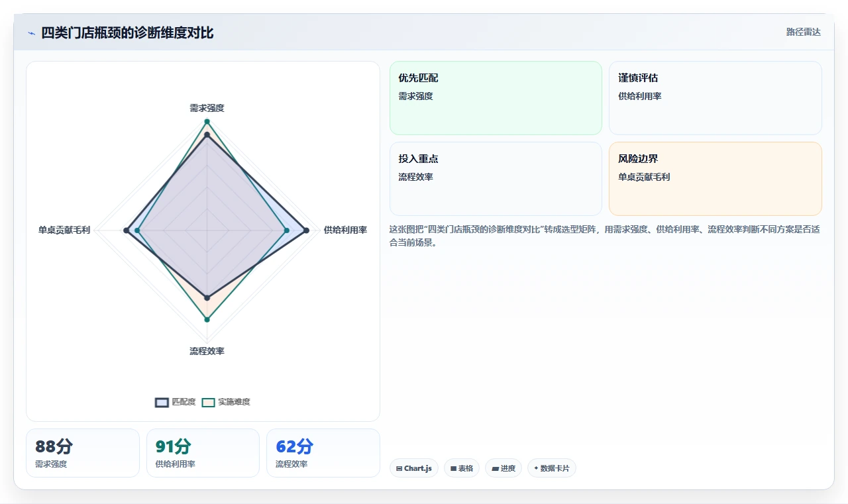Click the 数据卡片 tag icon
The width and height of the screenshot is (848, 504).
pyautogui.click(x=536, y=468)
